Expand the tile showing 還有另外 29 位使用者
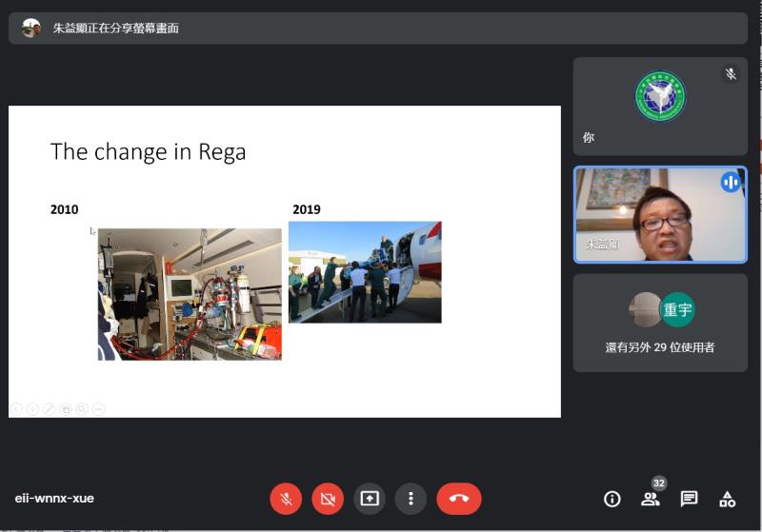This screenshot has width=762, height=532. (x=660, y=323)
